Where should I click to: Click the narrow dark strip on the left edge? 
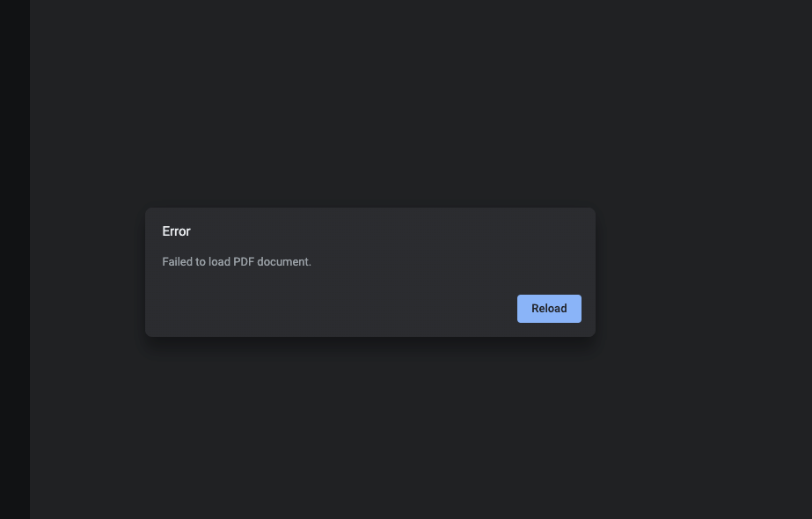tap(13, 259)
